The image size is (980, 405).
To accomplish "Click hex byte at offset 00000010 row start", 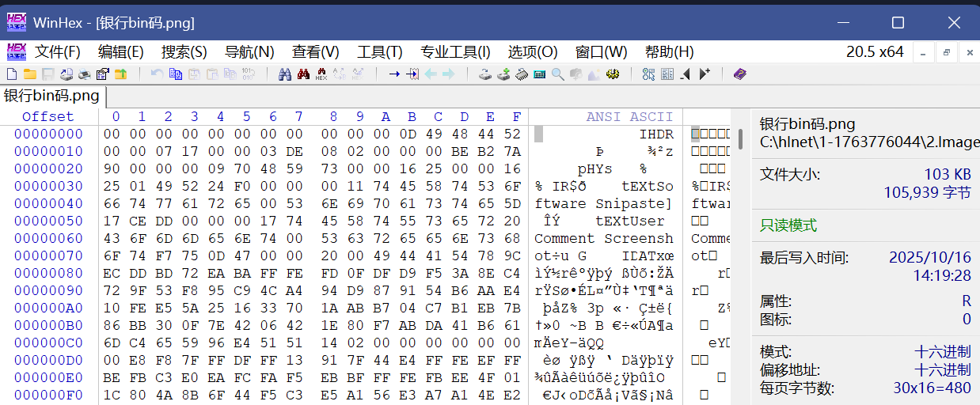I will (112, 152).
